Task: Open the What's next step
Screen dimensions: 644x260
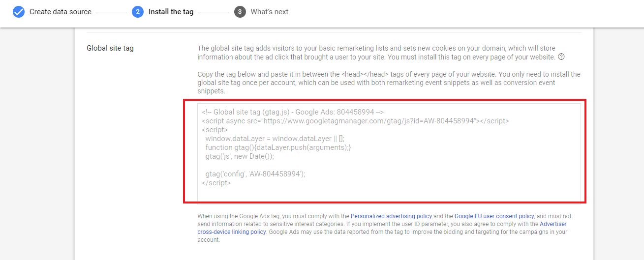Action: click(270, 12)
